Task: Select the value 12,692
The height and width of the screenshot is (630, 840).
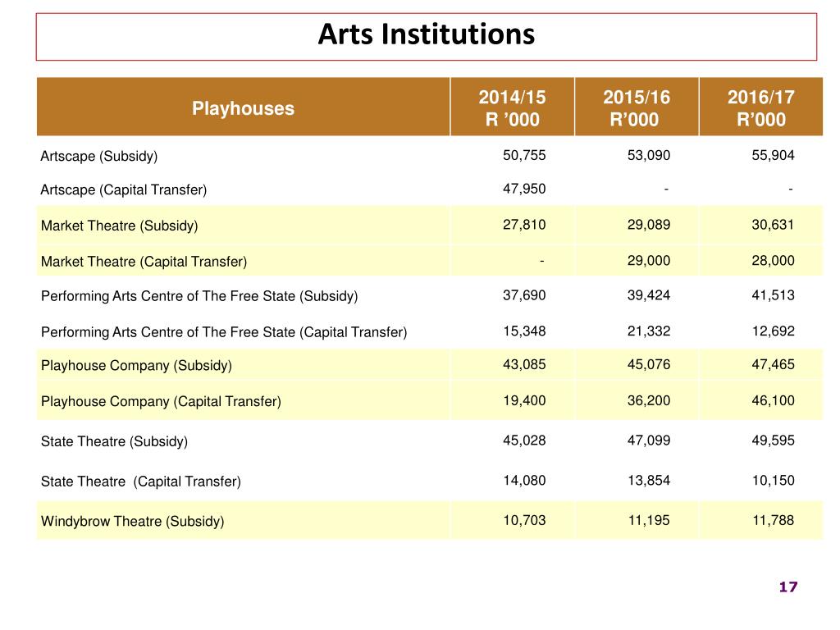Action: coord(773,331)
